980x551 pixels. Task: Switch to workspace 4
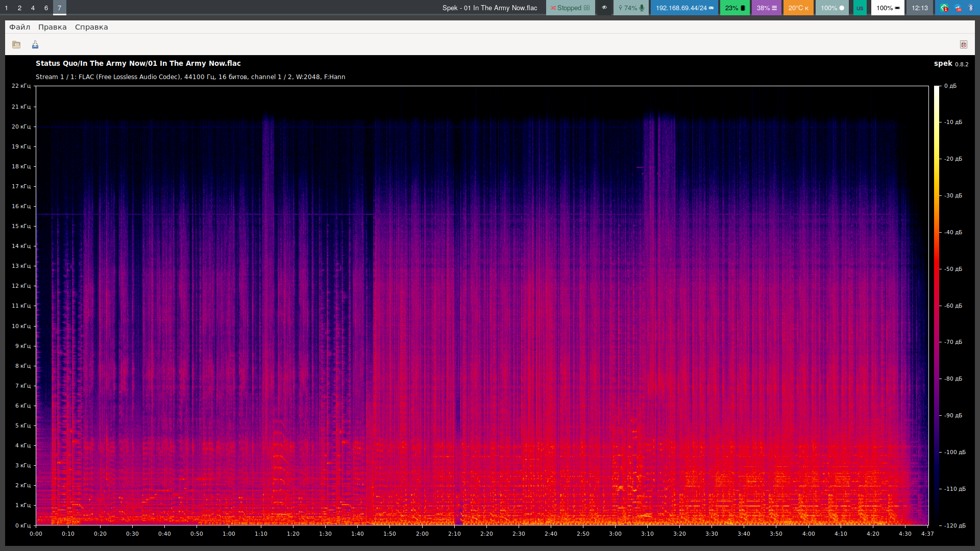(x=33, y=8)
